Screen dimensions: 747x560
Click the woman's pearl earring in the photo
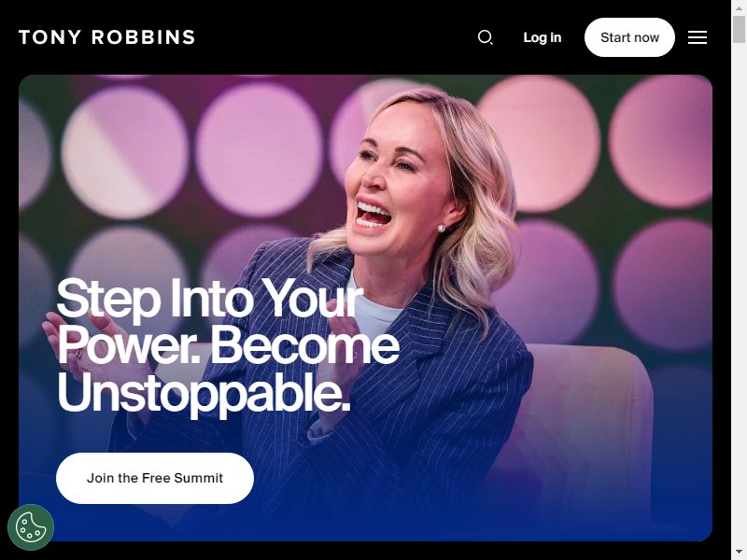(441, 229)
